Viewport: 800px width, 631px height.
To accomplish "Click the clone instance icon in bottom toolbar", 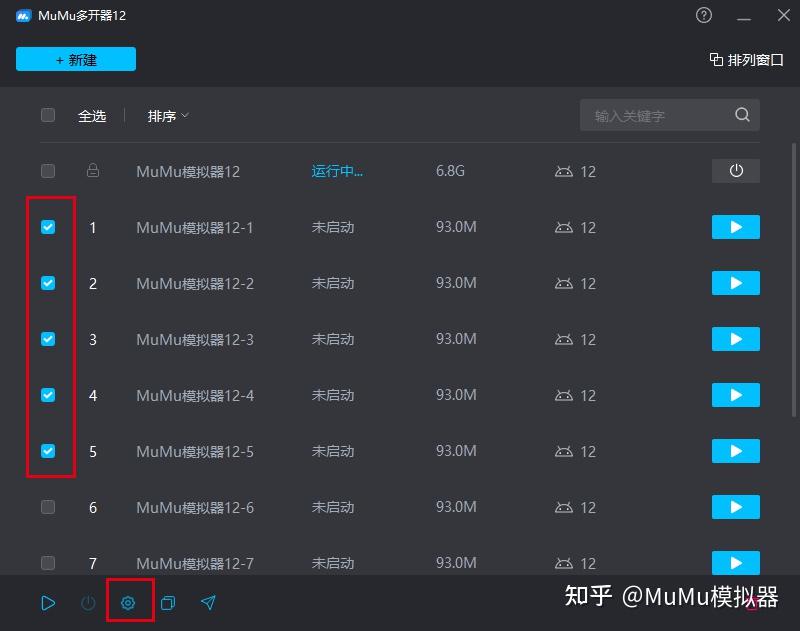I will (x=168, y=602).
